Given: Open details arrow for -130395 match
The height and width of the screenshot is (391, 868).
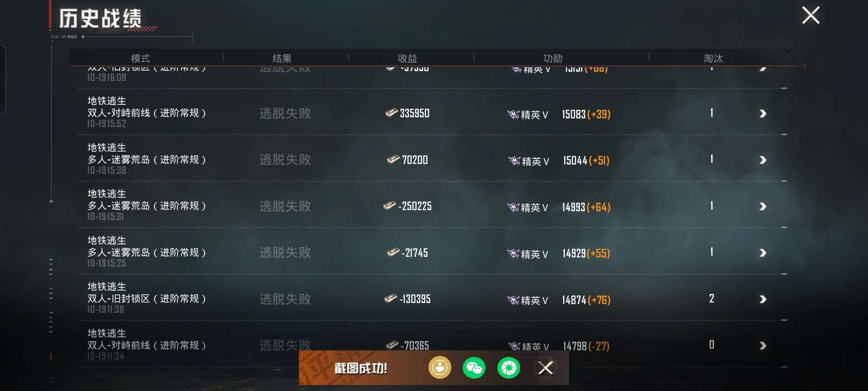Looking at the screenshot, I should [763, 299].
